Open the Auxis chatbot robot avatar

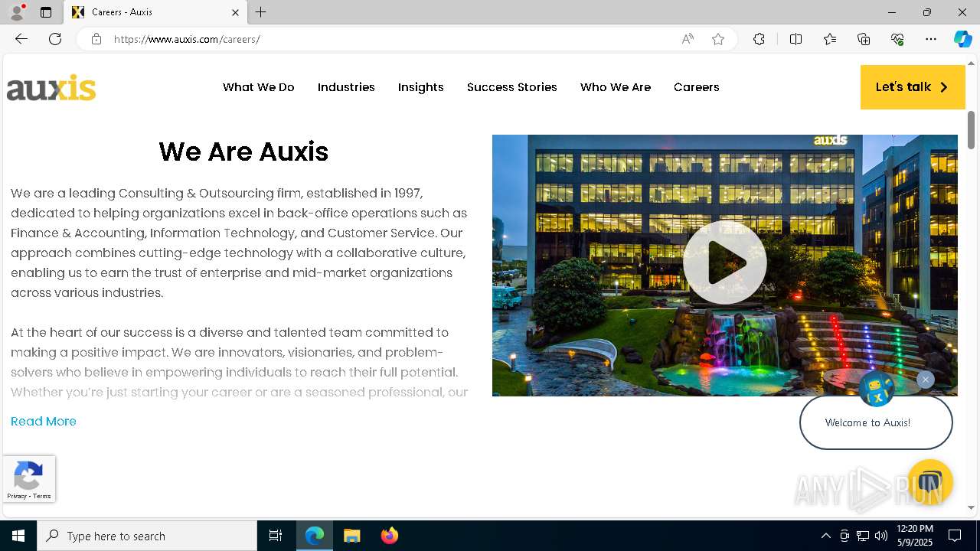click(x=877, y=389)
